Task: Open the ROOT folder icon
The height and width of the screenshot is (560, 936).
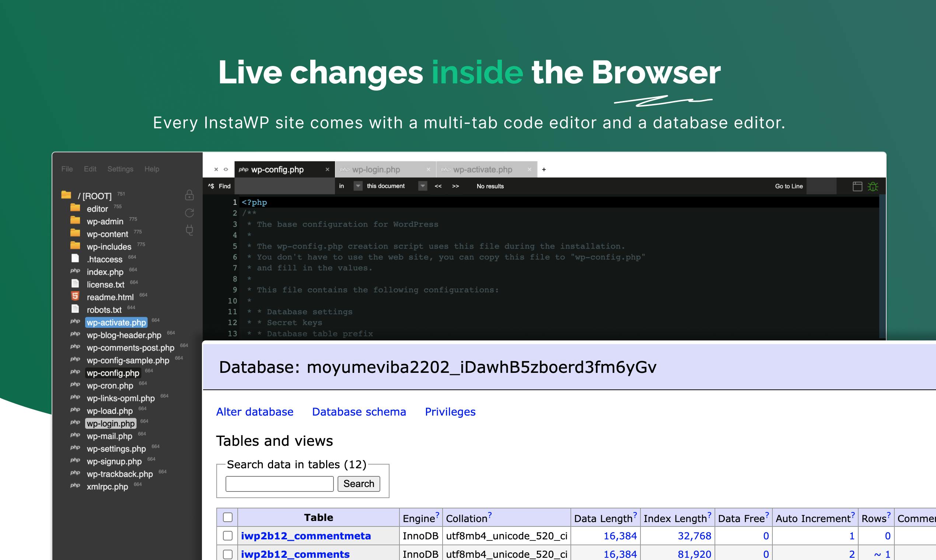Action: [x=66, y=195]
